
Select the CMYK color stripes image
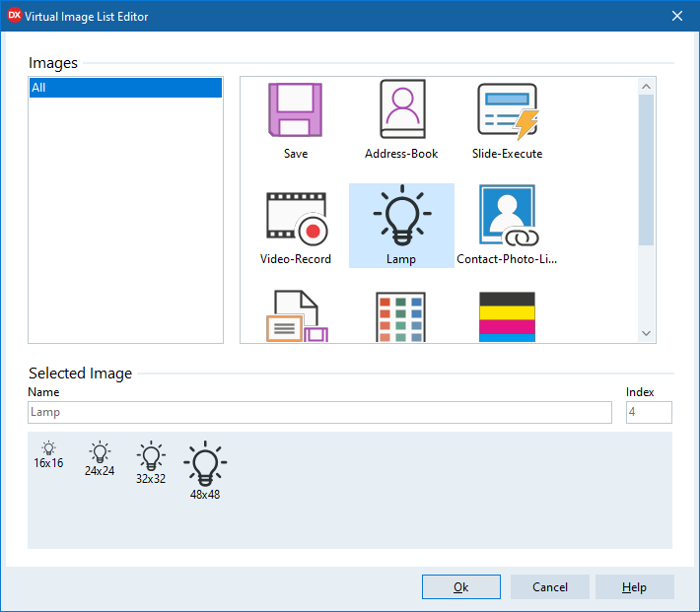507,317
